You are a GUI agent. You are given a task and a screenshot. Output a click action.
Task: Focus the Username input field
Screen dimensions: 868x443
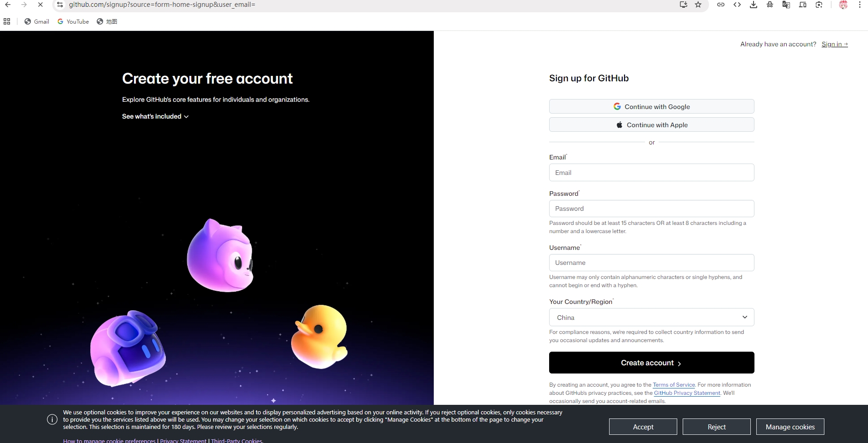[x=651, y=263]
